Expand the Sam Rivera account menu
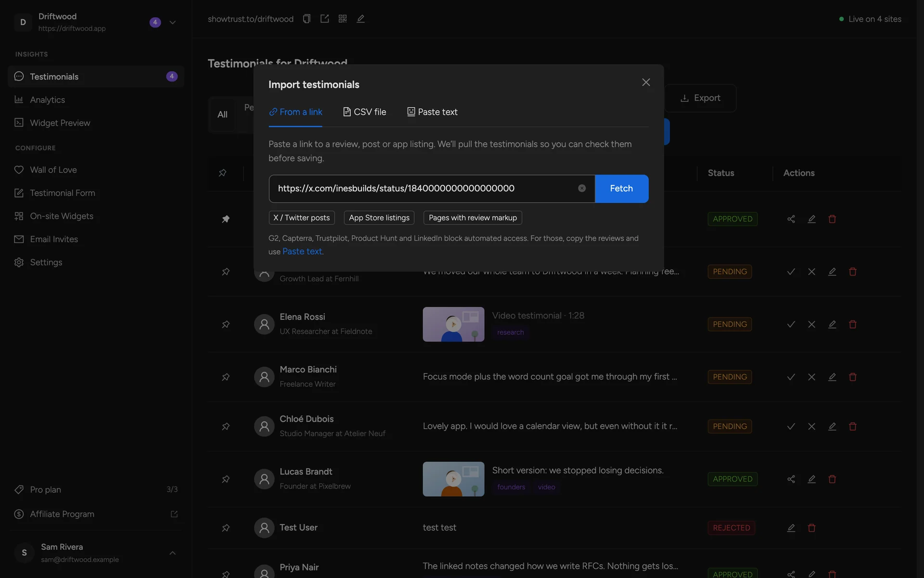924x578 pixels. click(x=173, y=553)
